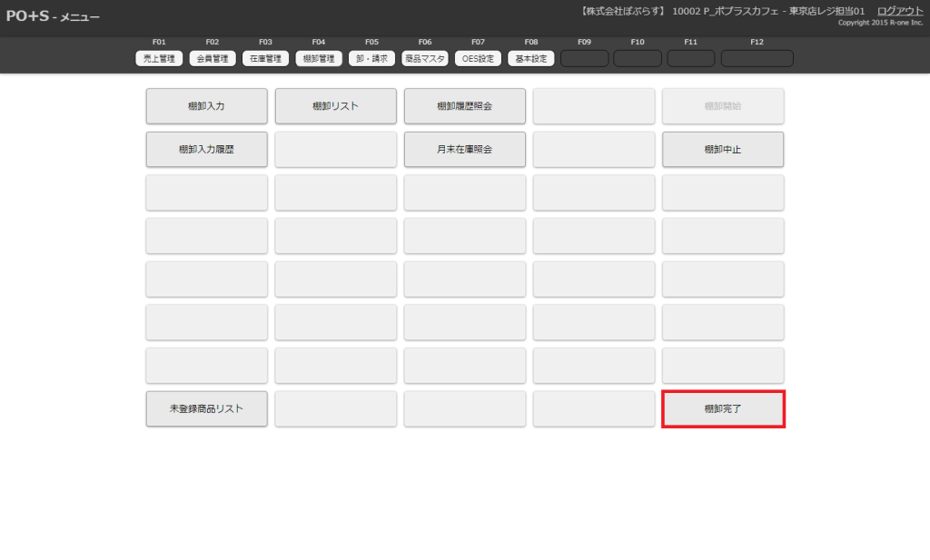Viewport: 930px width, 560px height.
Task: Click the greyed-out 棚卸開始 button
Action: (723, 106)
